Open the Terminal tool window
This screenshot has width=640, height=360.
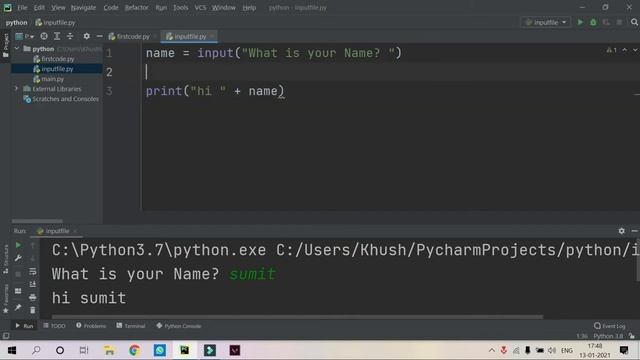tap(131, 326)
